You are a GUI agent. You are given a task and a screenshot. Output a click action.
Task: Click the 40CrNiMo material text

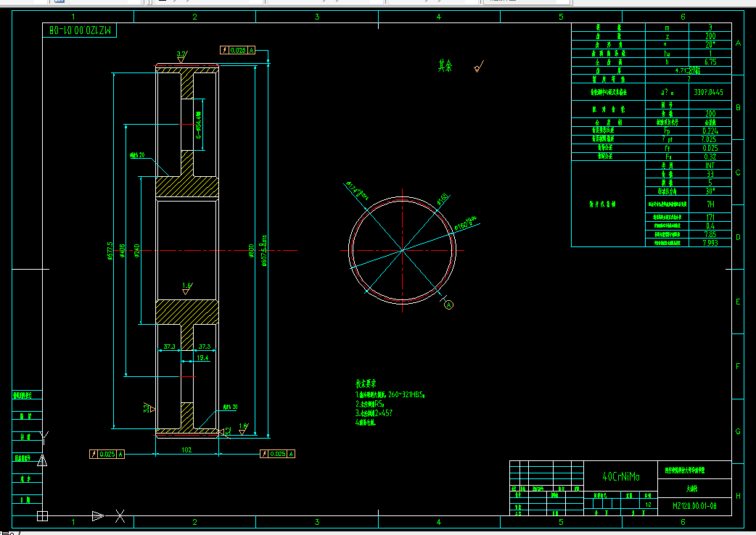(x=621, y=477)
